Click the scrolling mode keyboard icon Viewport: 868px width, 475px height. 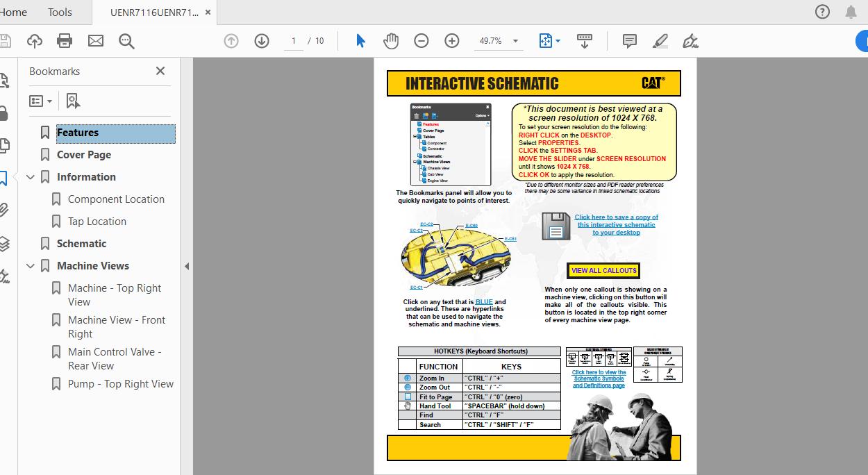tap(585, 41)
